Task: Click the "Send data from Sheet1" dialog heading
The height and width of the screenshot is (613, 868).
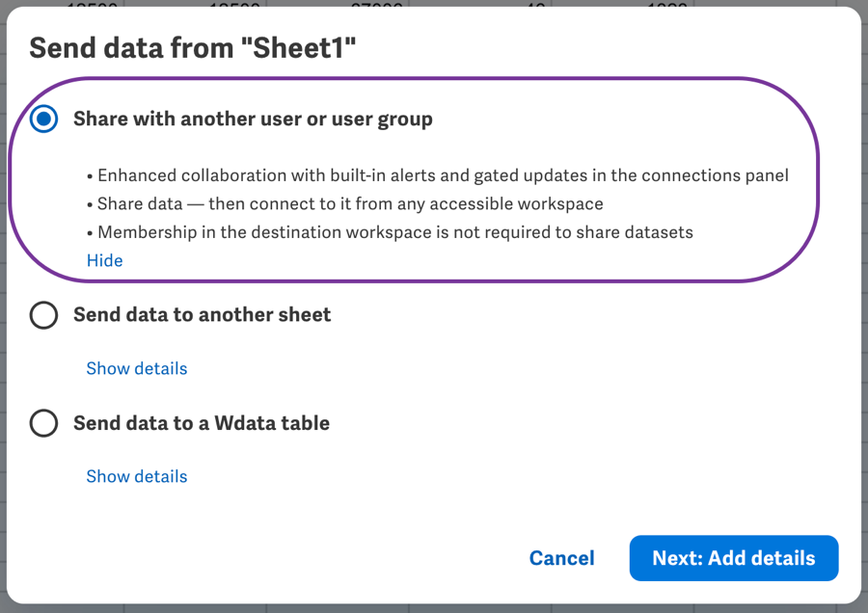Action: click(193, 47)
